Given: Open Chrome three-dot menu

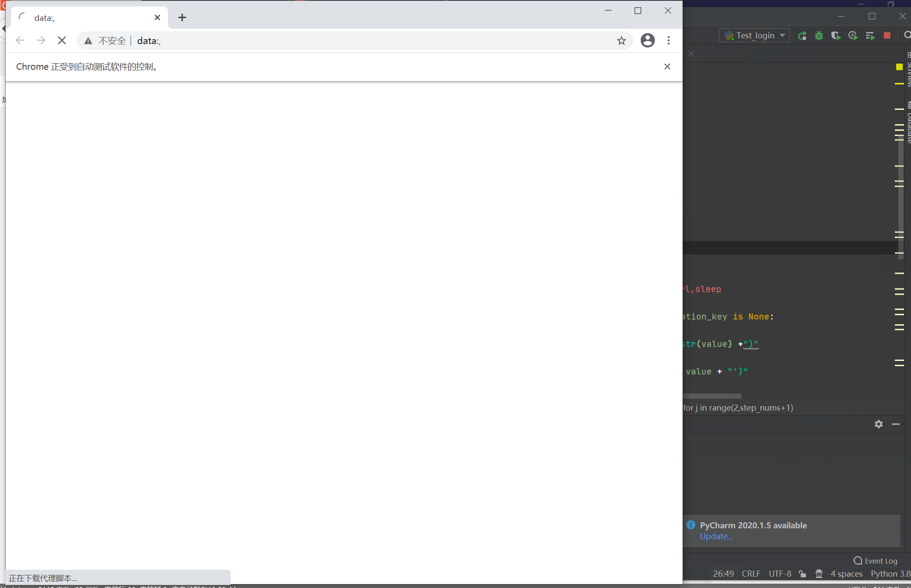Looking at the screenshot, I should (x=669, y=41).
